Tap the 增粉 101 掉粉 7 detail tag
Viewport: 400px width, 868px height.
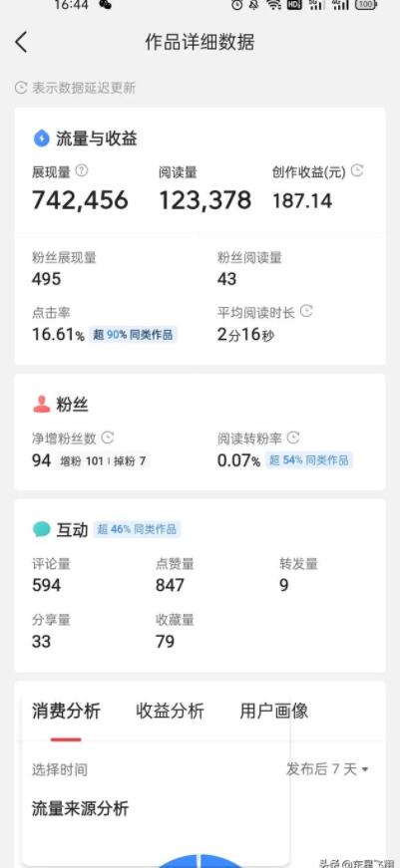(x=103, y=460)
